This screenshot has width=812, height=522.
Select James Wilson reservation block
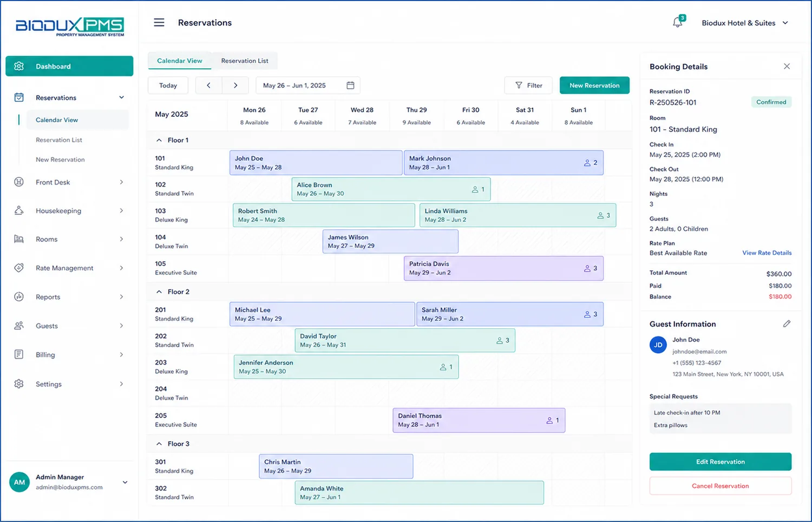coord(390,241)
